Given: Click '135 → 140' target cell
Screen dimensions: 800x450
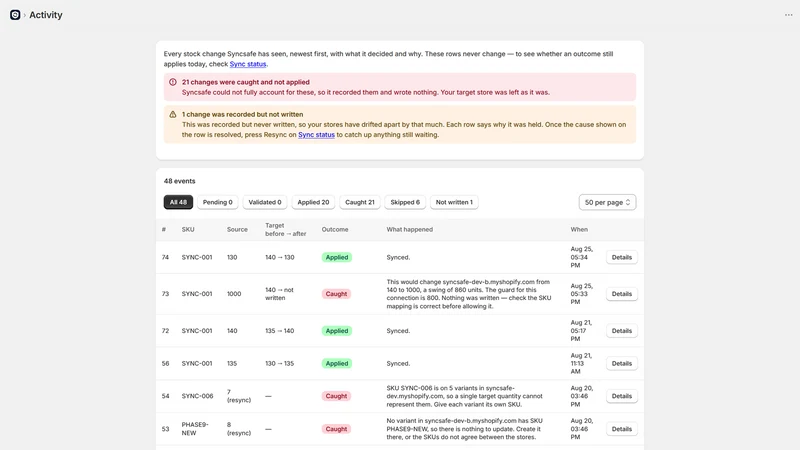Looking at the screenshot, I should [x=280, y=331].
